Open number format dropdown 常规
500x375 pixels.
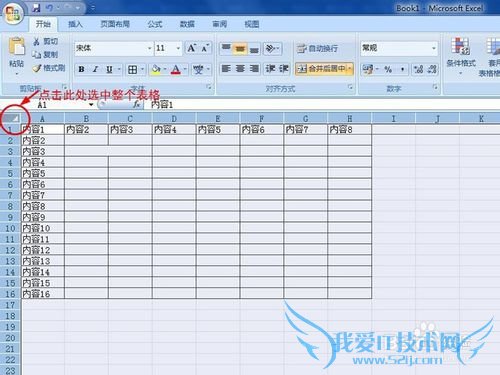pos(434,49)
